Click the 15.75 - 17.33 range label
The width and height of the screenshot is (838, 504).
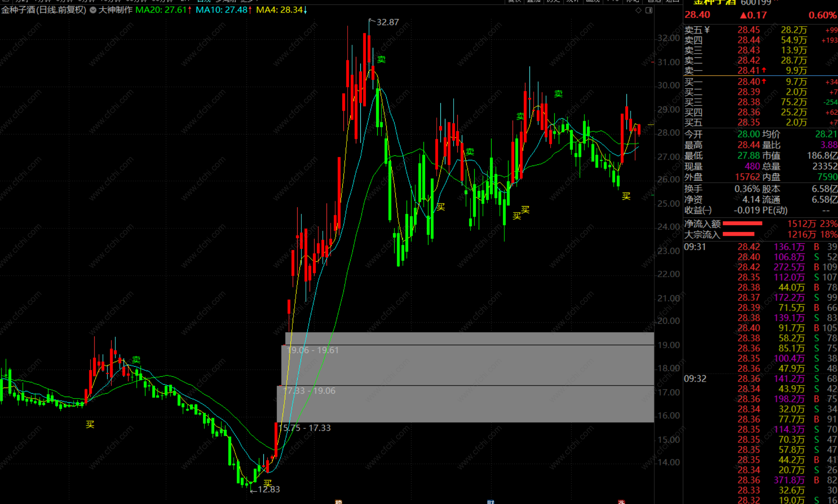(304, 428)
